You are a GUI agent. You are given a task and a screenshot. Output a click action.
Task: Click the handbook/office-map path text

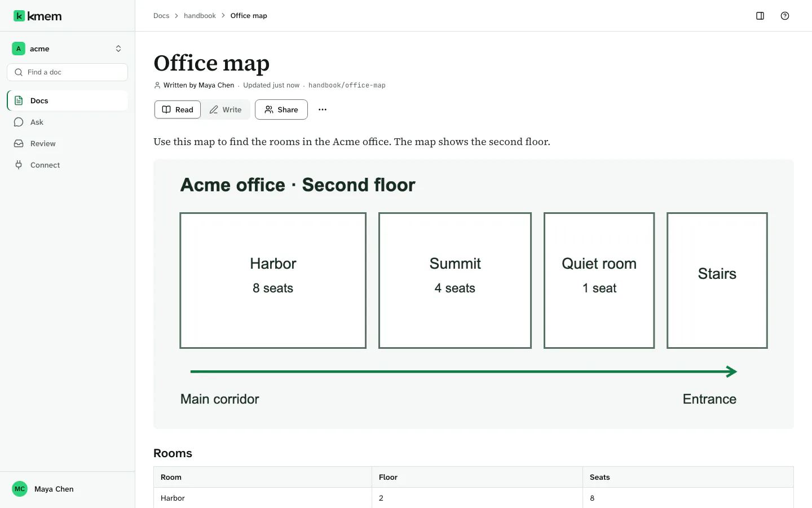point(347,85)
